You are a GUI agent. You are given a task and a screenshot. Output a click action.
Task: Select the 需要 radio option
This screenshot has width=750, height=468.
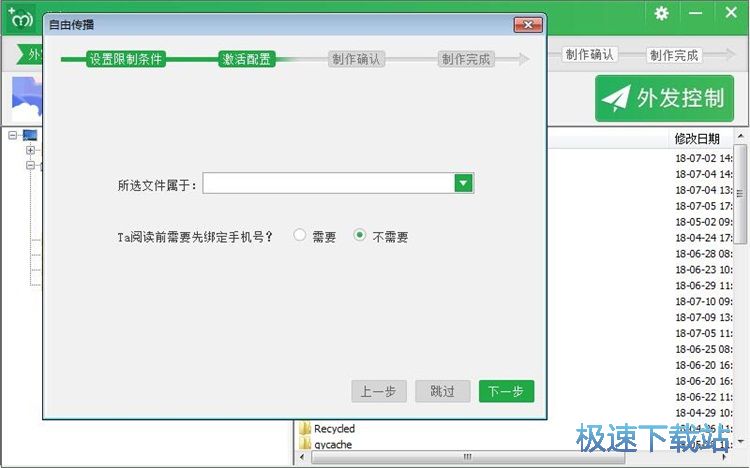pyautogui.click(x=299, y=235)
